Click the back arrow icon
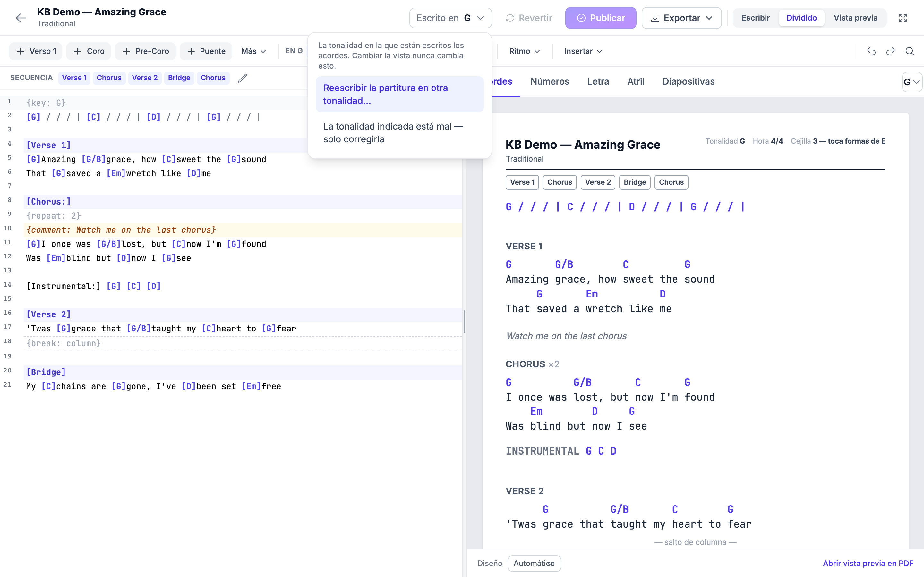The height and width of the screenshot is (577, 924). pos(21,18)
